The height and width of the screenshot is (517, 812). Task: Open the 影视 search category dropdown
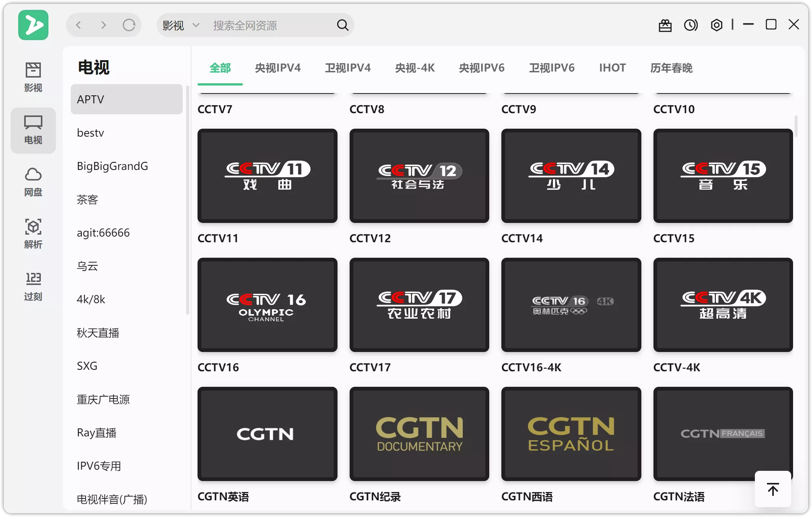point(180,25)
